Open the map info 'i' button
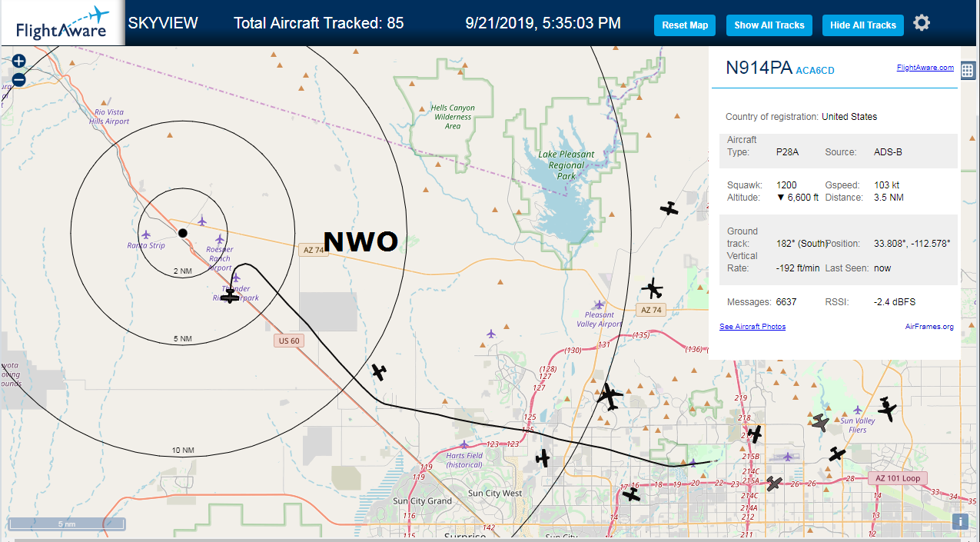Image resolution: width=980 pixels, height=542 pixels. point(959,522)
